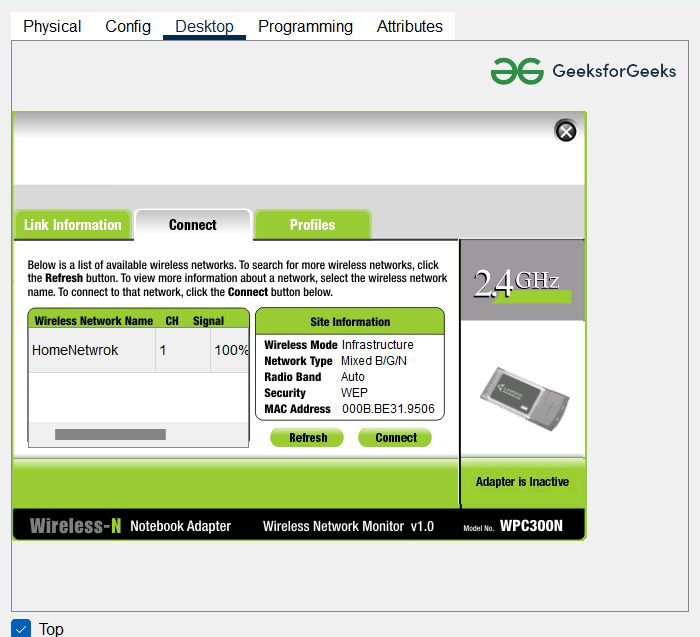Click the horizontal scrollbar in network list

[110, 434]
